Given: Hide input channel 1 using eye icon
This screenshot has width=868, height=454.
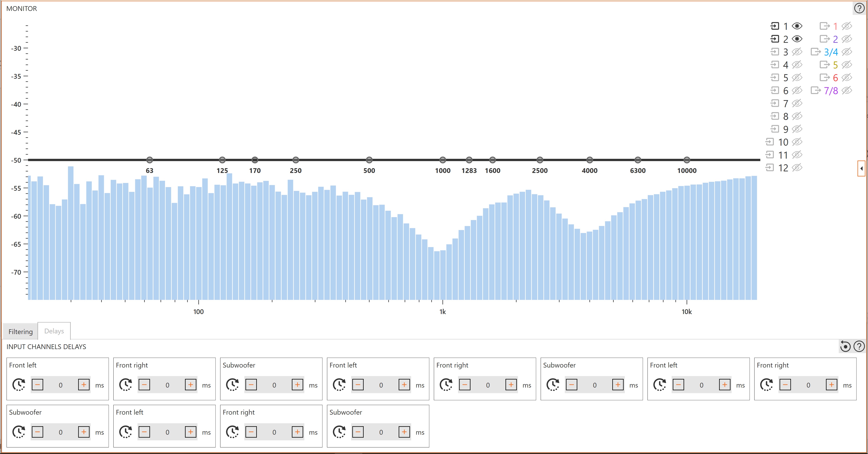Looking at the screenshot, I should (x=797, y=26).
